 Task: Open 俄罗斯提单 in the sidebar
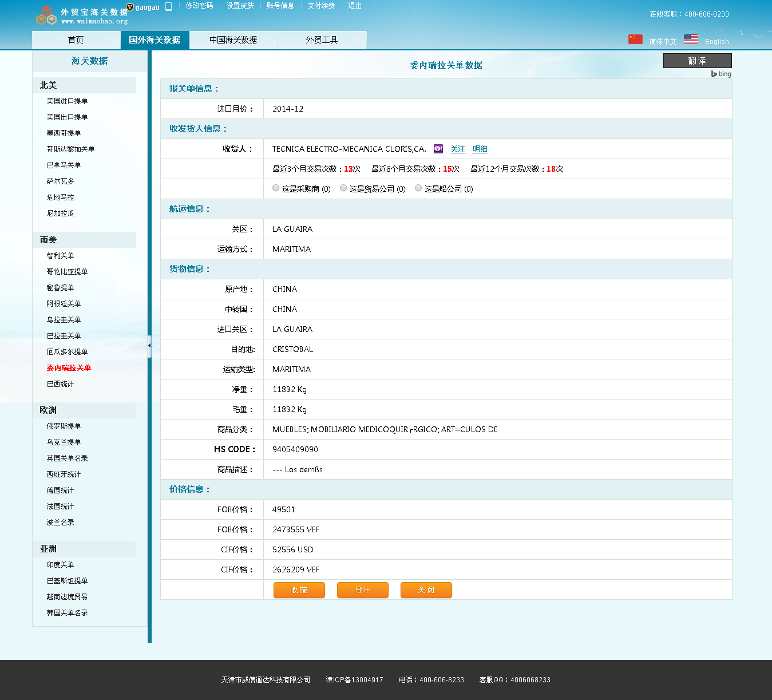tap(64, 426)
